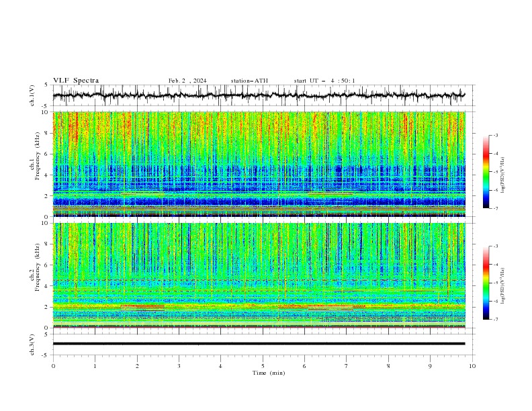Click the '-7' label on lower colorbar

[x=496, y=319]
